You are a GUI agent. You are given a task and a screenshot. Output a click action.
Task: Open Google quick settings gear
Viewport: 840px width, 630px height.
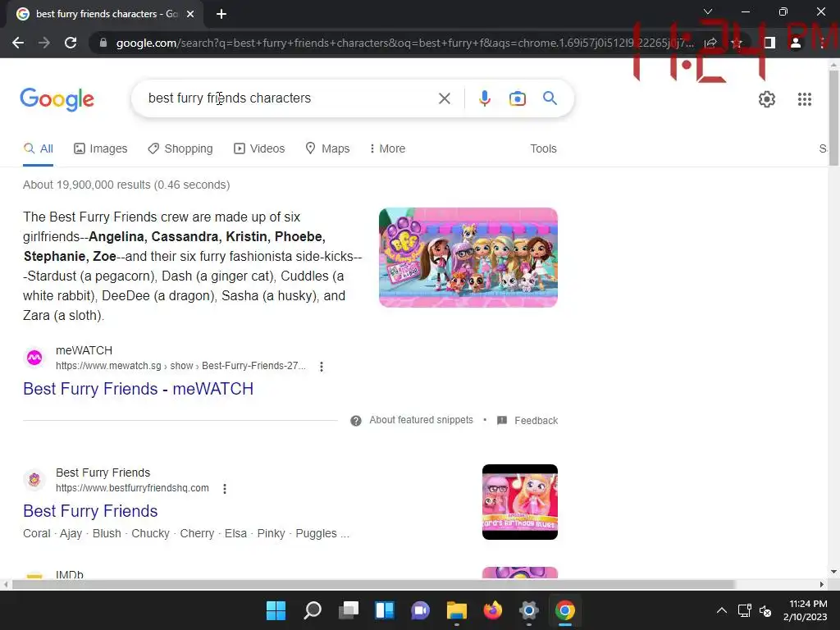[767, 99]
